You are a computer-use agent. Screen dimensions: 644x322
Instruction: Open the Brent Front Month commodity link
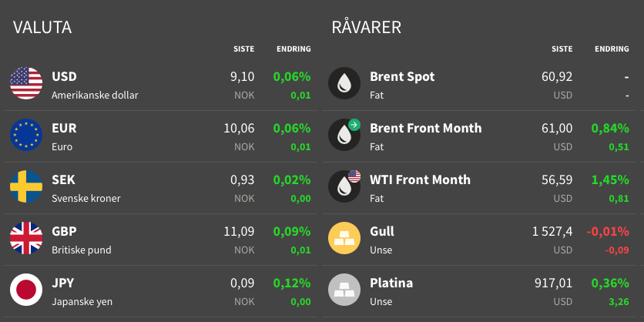pyautogui.click(x=425, y=128)
